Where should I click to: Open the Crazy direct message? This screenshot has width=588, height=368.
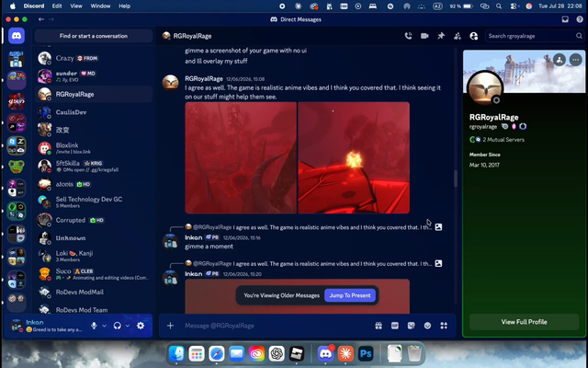click(x=94, y=58)
